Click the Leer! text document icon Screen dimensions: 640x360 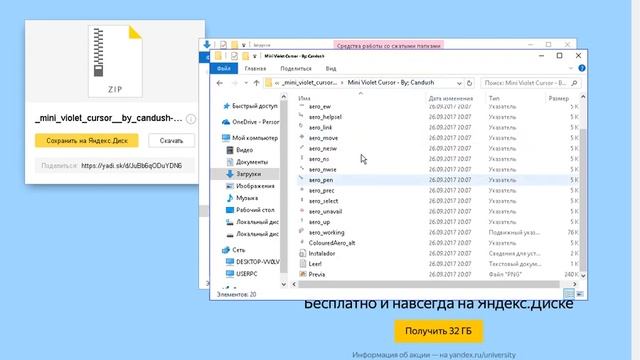point(302,264)
